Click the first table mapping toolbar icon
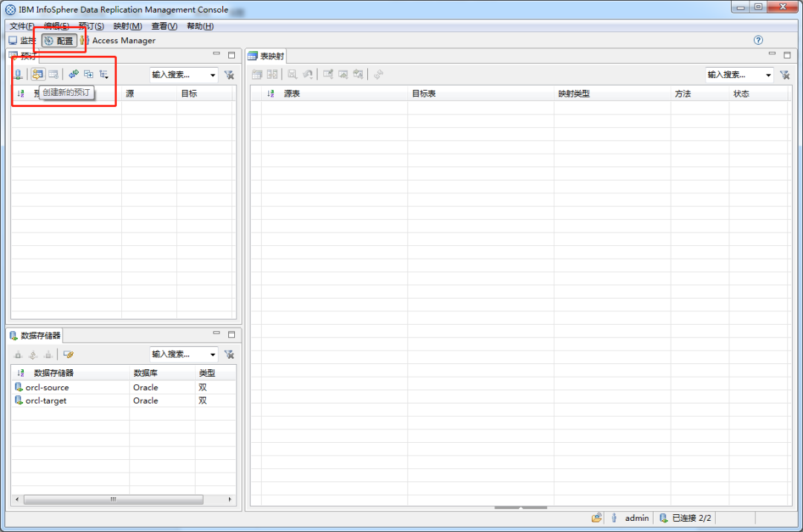Image resolution: width=803 pixels, height=532 pixels. 257,75
